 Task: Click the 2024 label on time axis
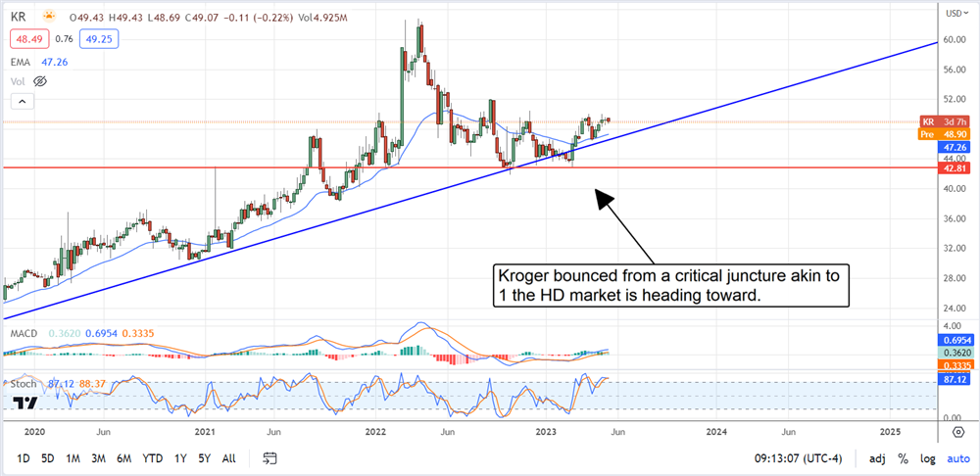tap(717, 432)
